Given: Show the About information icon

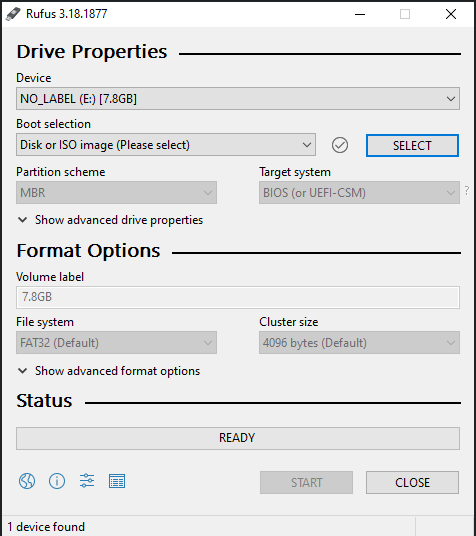Looking at the screenshot, I should [x=57, y=481].
